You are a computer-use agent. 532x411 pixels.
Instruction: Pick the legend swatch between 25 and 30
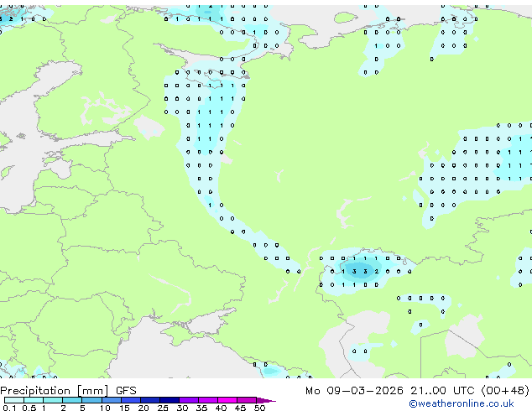click(170, 400)
